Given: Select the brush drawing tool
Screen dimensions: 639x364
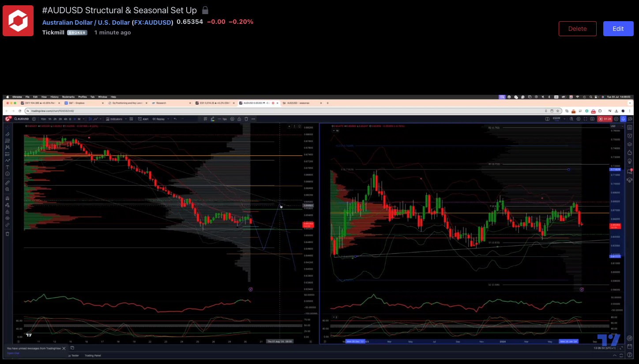Looking at the screenshot, I should click(8, 161).
